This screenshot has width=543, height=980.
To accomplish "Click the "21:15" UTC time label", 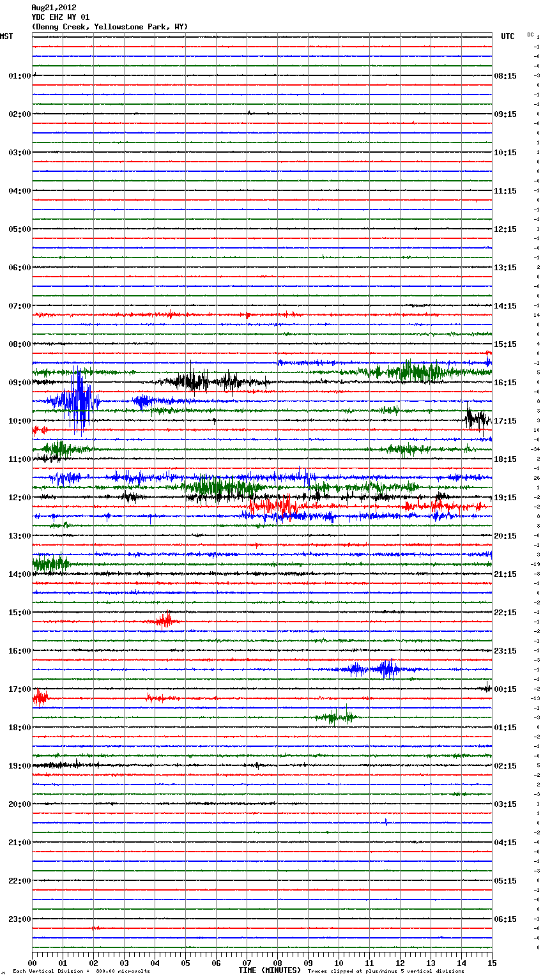I will tap(505, 574).
